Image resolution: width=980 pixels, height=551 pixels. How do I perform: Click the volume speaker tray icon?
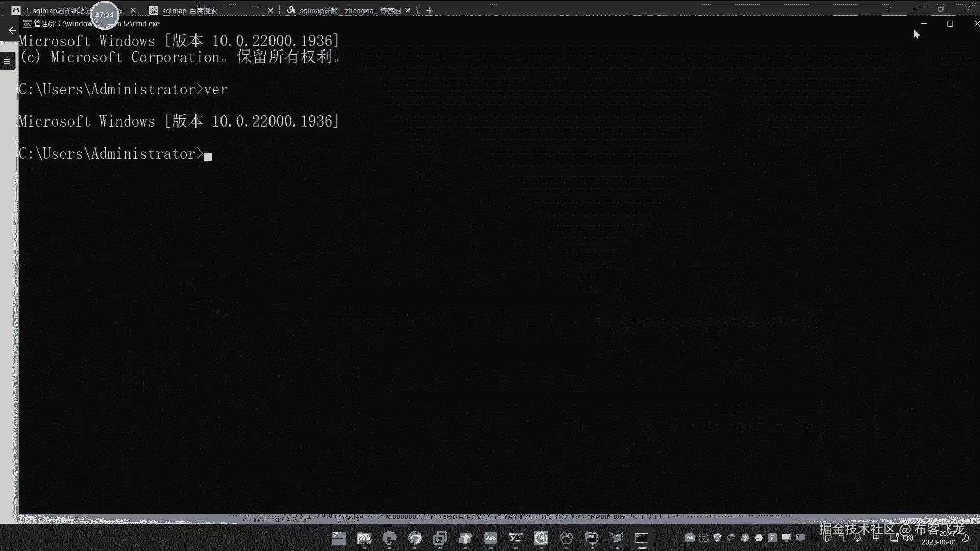click(908, 538)
